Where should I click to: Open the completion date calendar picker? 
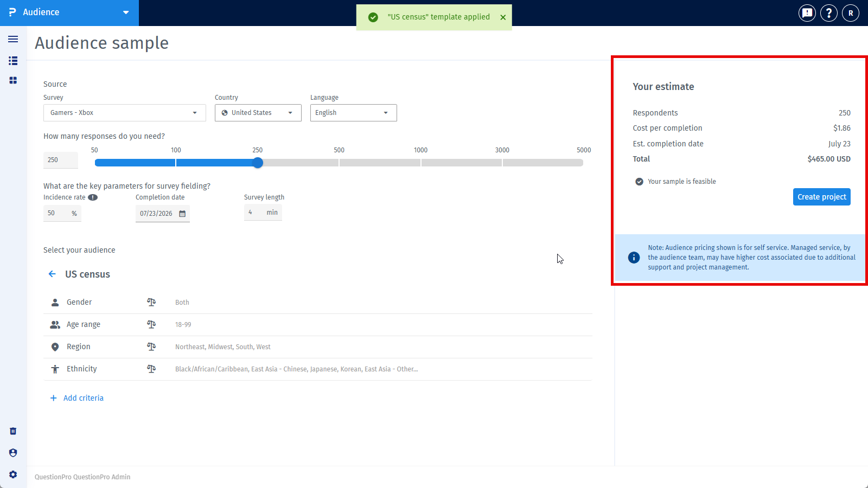pos(182,214)
